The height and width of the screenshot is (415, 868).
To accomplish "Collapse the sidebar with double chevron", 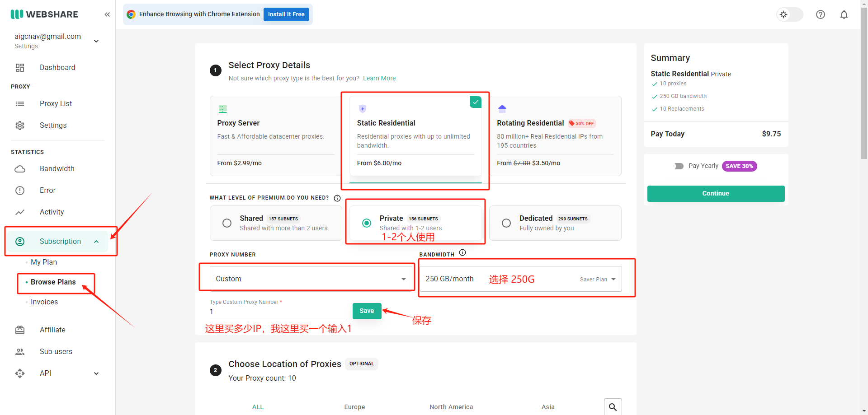I will tap(107, 14).
